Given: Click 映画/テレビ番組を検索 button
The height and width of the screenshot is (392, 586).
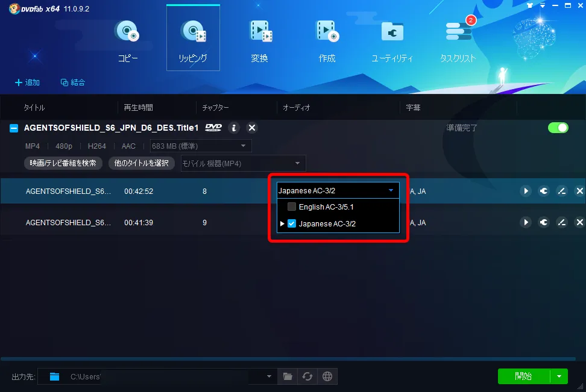Looking at the screenshot, I should pos(63,163).
